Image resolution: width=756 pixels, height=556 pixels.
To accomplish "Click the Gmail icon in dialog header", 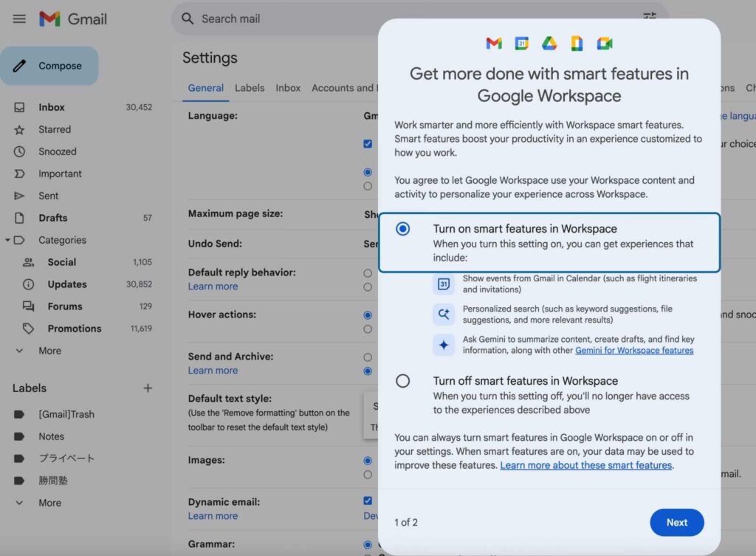I will (x=494, y=44).
